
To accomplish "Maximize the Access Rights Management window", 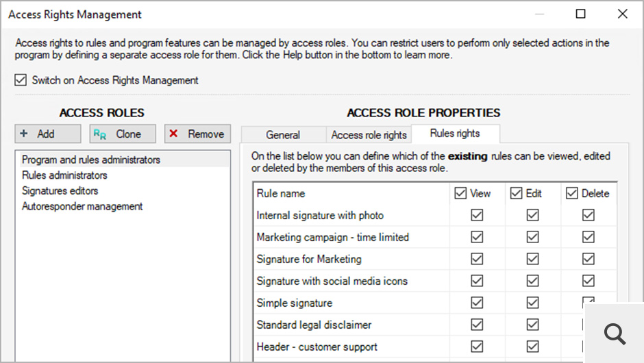I will [581, 14].
